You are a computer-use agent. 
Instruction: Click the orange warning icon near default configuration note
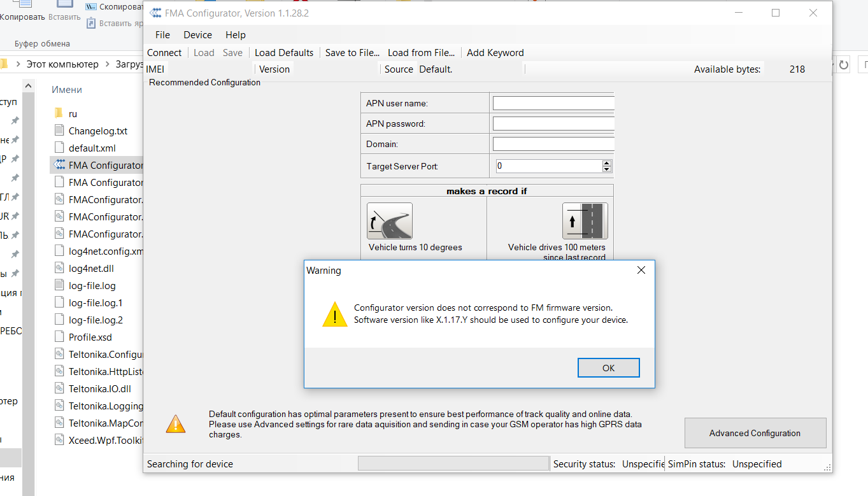(176, 424)
